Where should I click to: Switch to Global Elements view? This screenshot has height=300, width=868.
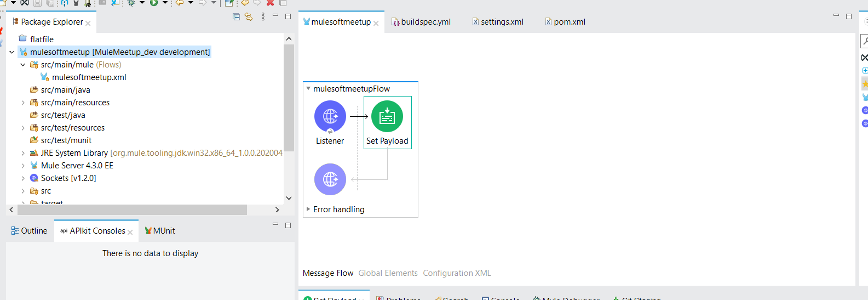point(388,273)
